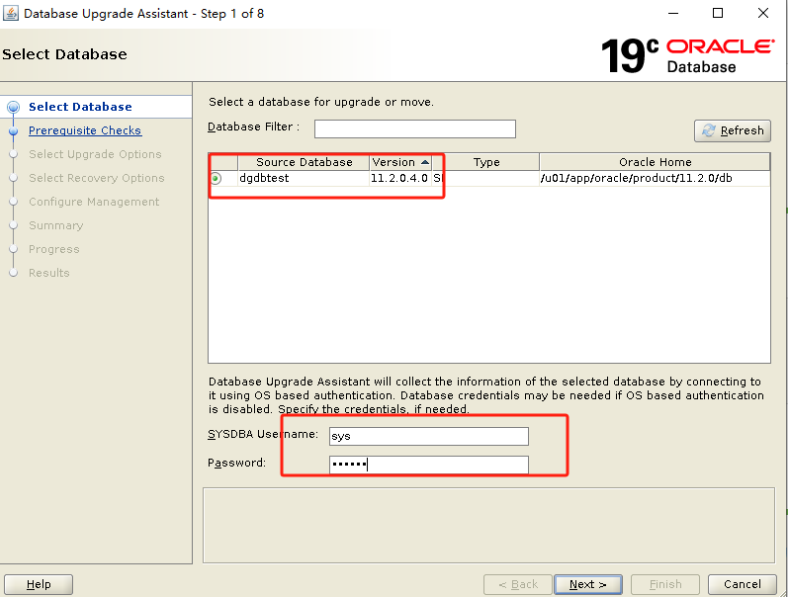Go to the next step with Next
The width and height of the screenshot is (788, 599).
pyautogui.click(x=587, y=584)
